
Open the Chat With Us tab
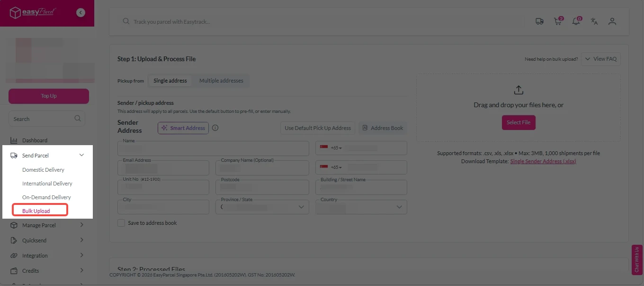tap(636, 259)
